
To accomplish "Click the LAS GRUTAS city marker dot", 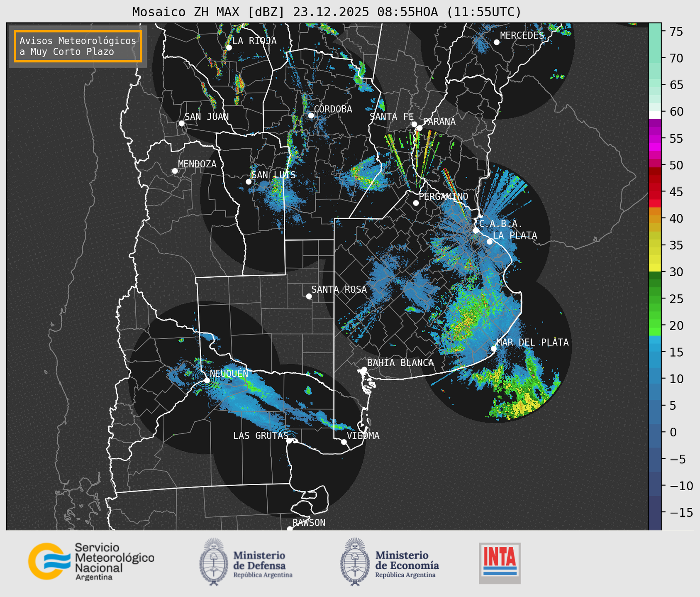I will pos(289,441).
